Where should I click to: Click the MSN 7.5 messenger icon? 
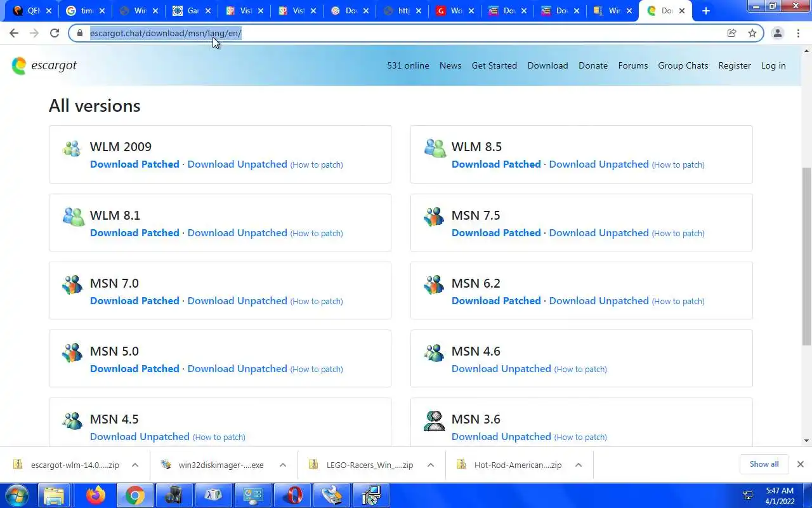pyautogui.click(x=434, y=217)
